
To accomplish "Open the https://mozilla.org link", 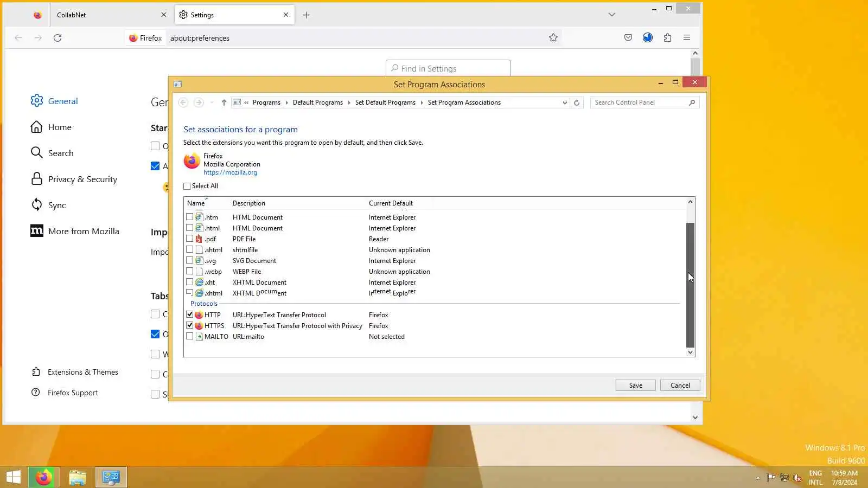I will coord(230,172).
